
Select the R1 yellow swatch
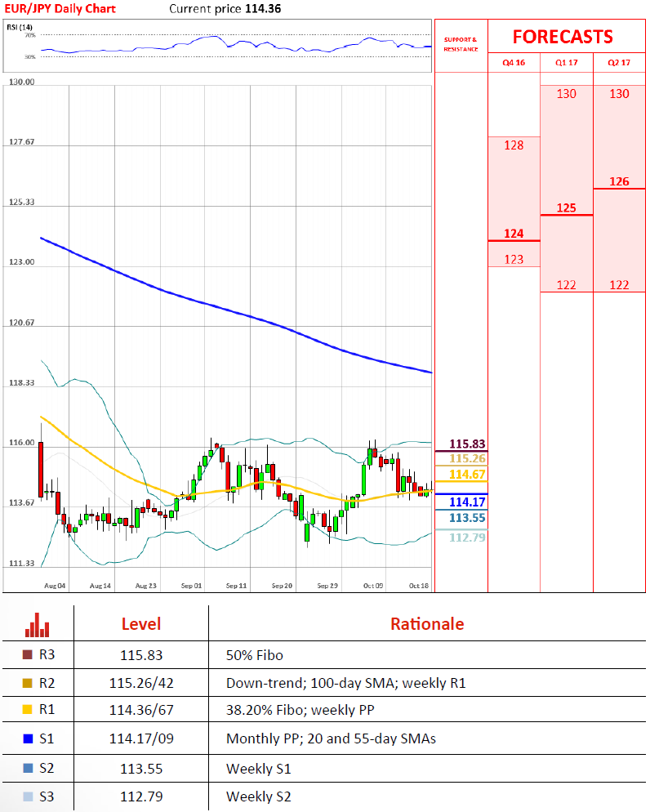(28, 709)
